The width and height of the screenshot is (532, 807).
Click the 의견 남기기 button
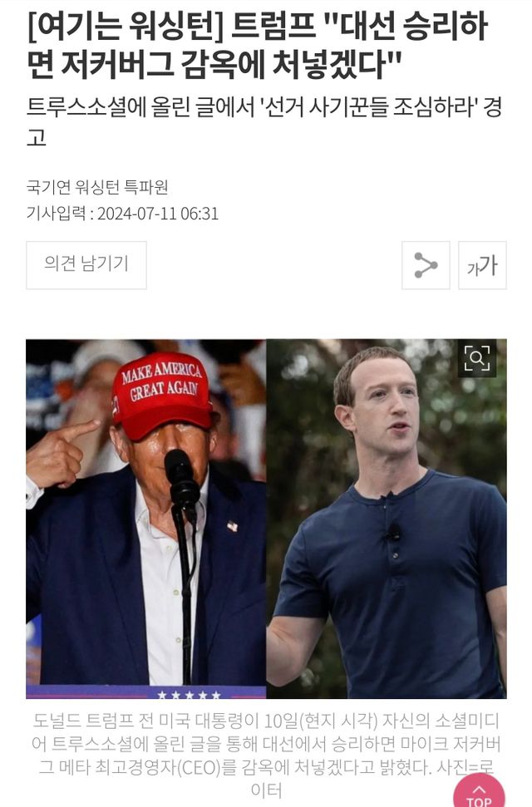point(86,265)
